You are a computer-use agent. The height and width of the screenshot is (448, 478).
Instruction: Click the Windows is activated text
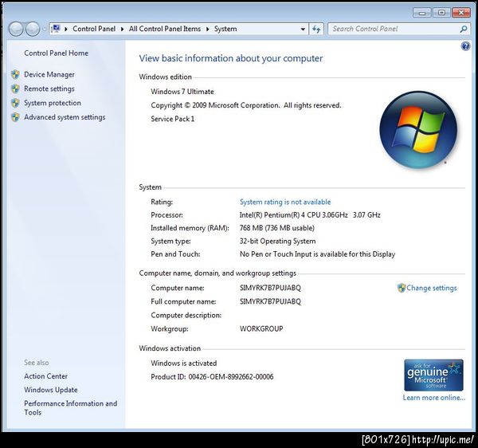[x=183, y=364]
